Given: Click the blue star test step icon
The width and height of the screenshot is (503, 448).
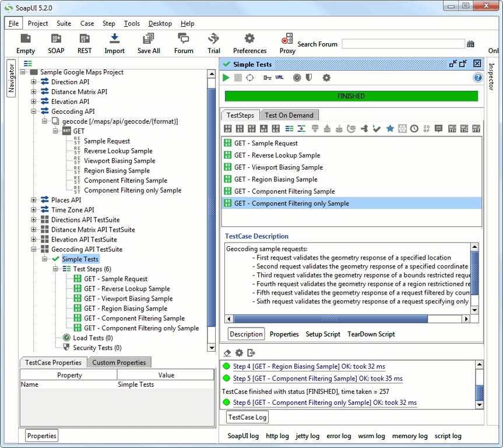Looking at the screenshot, I should [x=390, y=129].
